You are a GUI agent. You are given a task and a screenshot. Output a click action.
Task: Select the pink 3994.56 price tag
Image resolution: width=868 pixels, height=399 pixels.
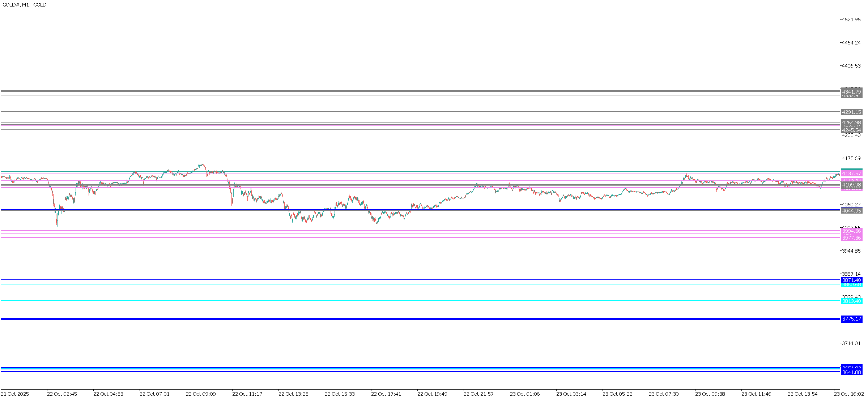point(851,231)
